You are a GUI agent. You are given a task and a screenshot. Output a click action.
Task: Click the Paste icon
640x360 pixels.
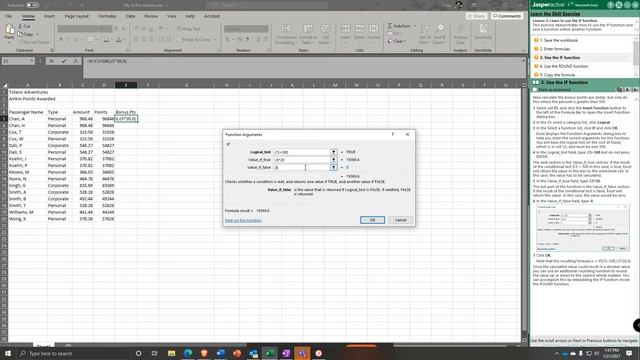(9, 29)
